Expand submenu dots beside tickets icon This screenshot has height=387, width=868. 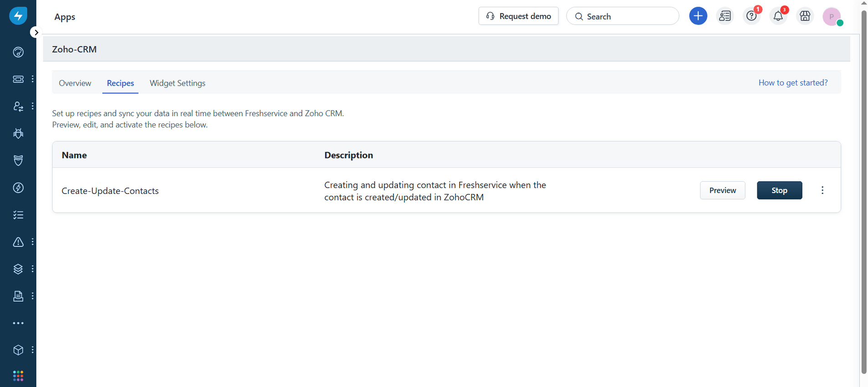pyautogui.click(x=33, y=79)
